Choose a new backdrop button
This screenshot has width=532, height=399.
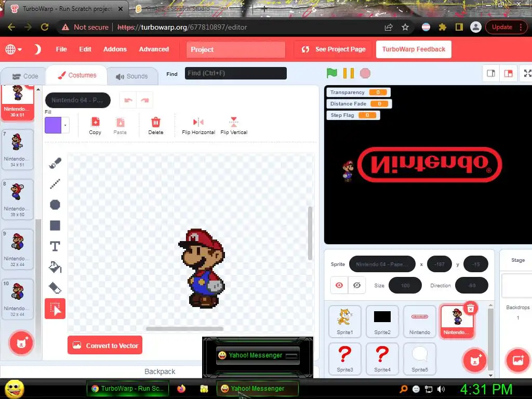point(518,361)
